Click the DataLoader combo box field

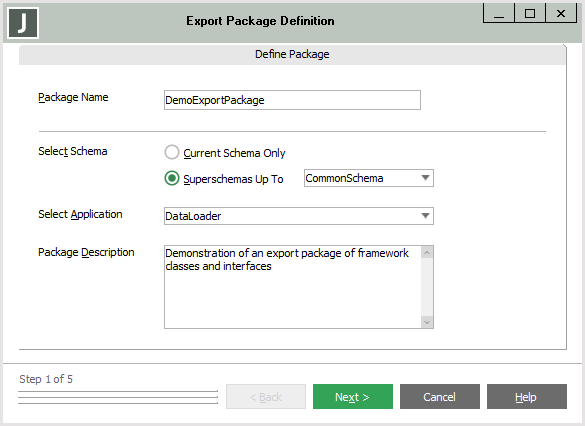click(298, 216)
